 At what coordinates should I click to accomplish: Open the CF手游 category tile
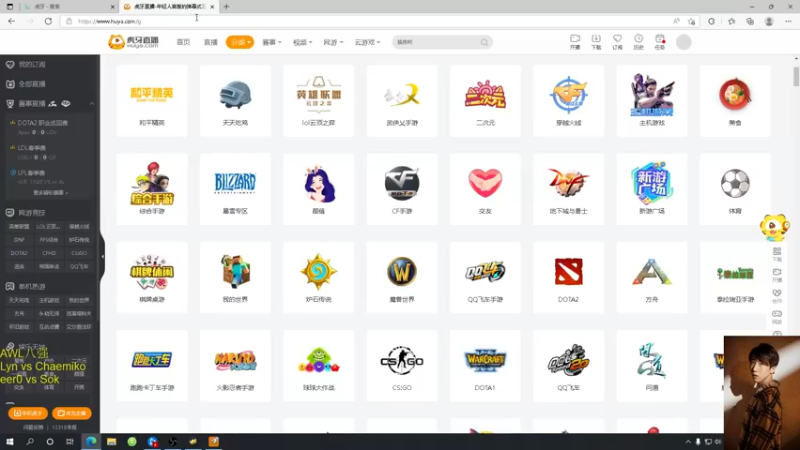coord(402,189)
